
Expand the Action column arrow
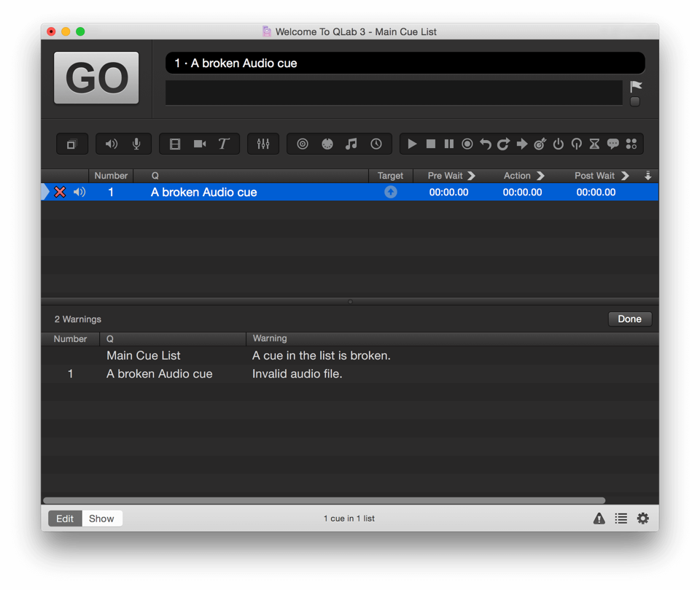coord(540,176)
